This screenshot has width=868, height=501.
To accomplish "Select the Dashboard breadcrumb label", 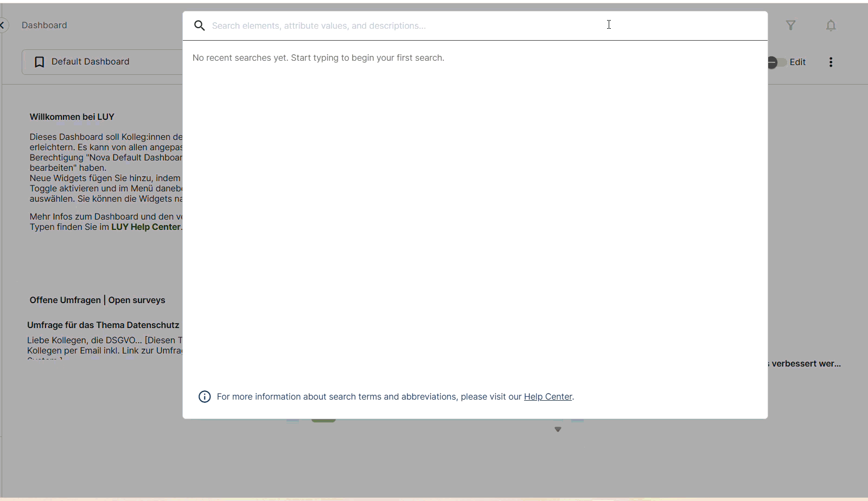I will (44, 25).
